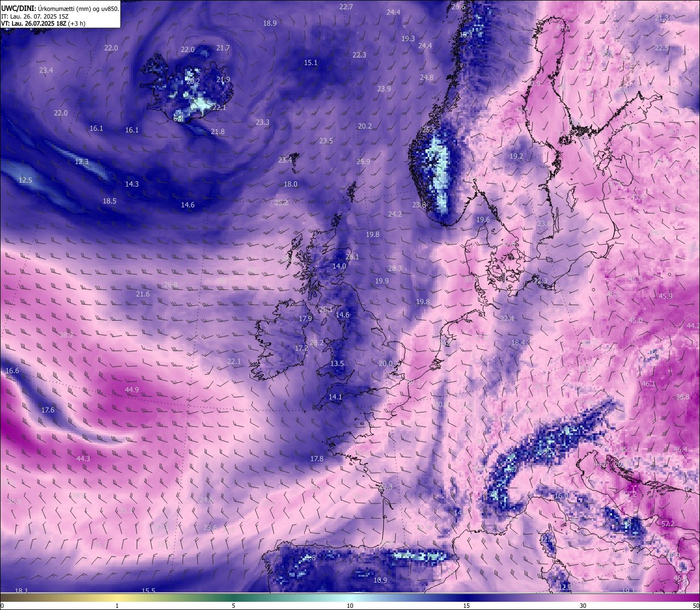Click the 15.1 value northeast of Iceland
Image resolution: width=700 pixels, height=610 pixels.
click(311, 63)
